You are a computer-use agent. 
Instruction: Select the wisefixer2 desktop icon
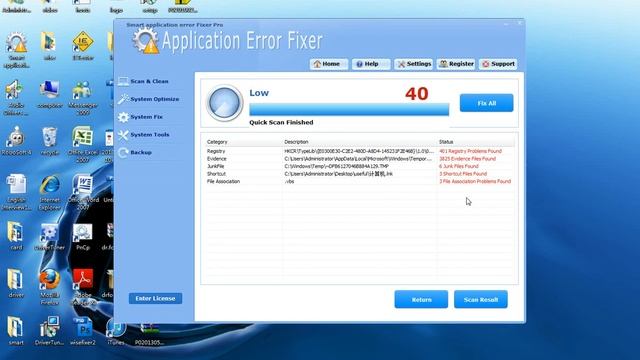coord(83,331)
